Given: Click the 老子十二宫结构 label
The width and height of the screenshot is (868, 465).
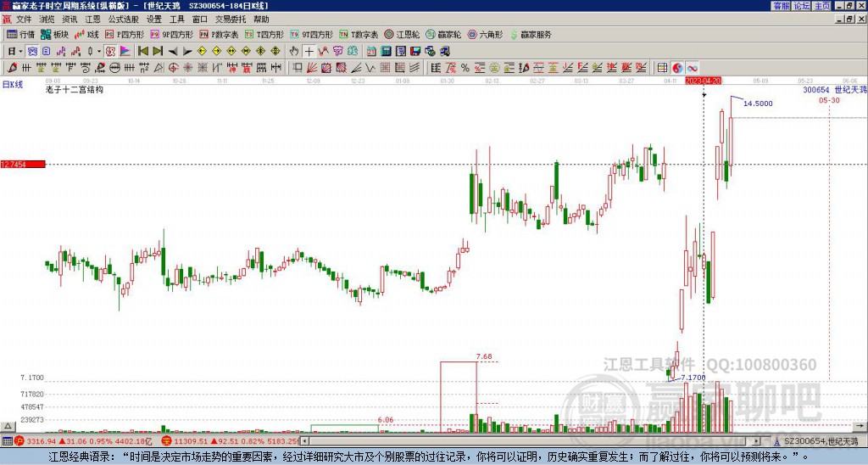Looking at the screenshot, I should pyautogui.click(x=75, y=89).
